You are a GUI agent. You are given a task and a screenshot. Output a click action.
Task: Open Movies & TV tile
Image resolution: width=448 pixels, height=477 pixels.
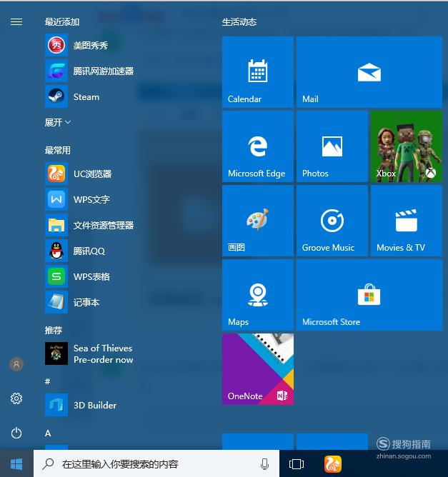407,221
